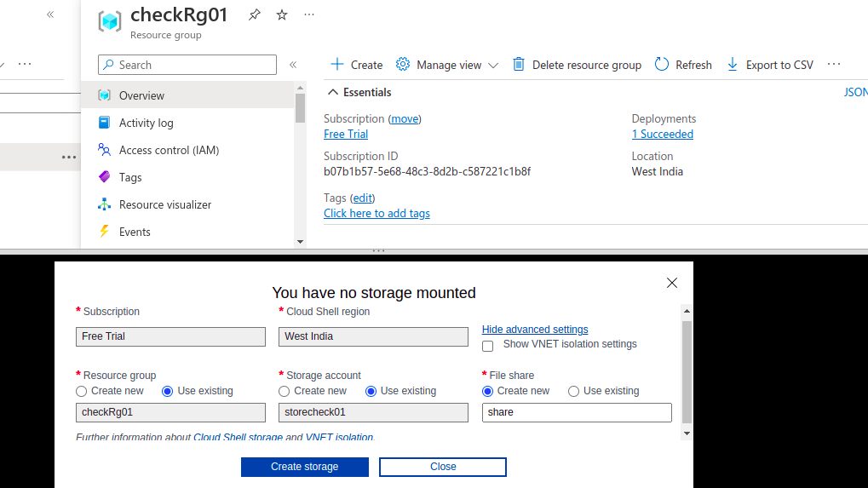Open the Cloud Shell region dropdown

tap(373, 336)
